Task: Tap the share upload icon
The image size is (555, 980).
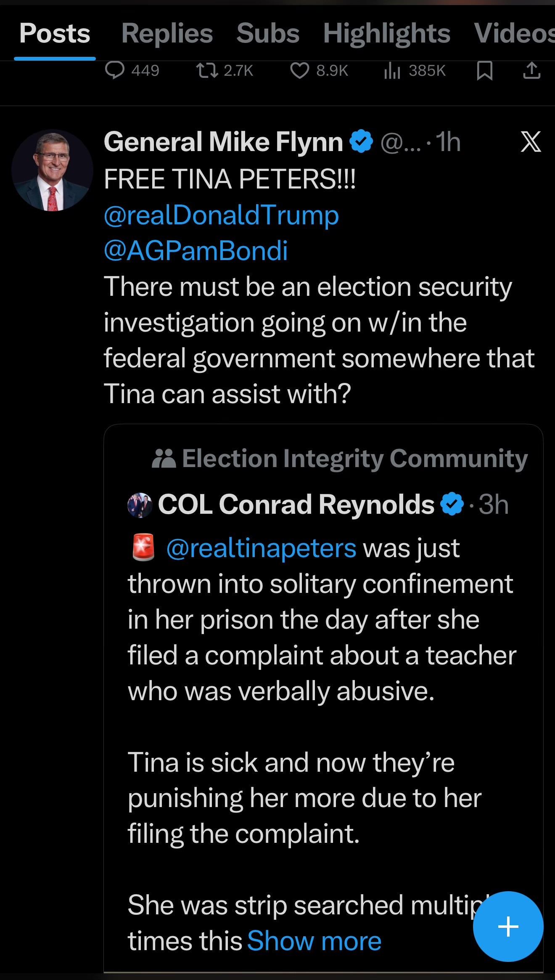Action: tap(531, 70)
